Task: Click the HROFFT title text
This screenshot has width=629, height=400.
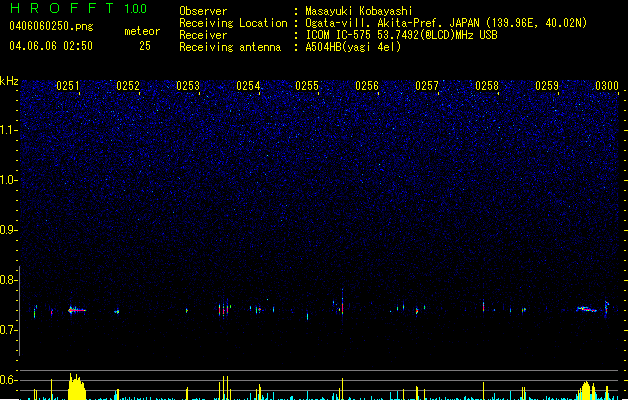Action: coord(62,8)
